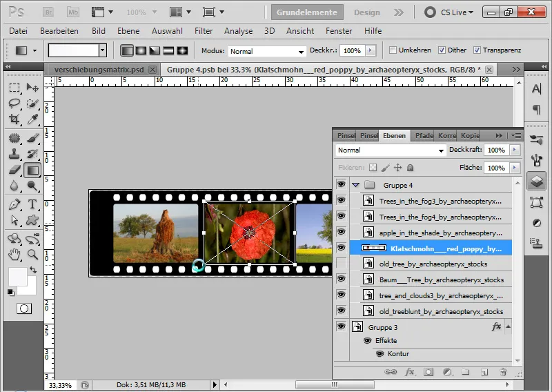Collapse the Gruppe 4 folder
Image resolution: width=552 pixels, height=392 pixels.
point(356,185)
